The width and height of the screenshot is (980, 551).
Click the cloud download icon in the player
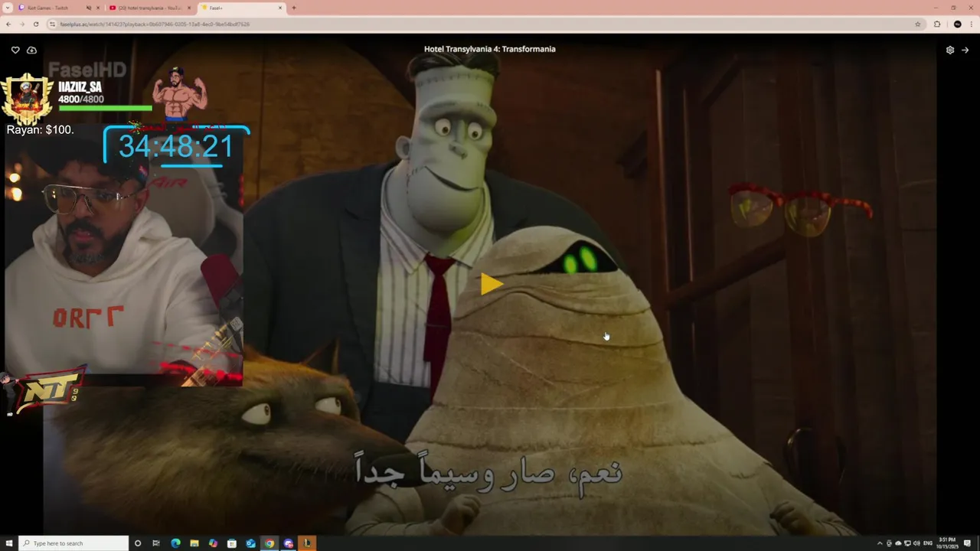31,50
